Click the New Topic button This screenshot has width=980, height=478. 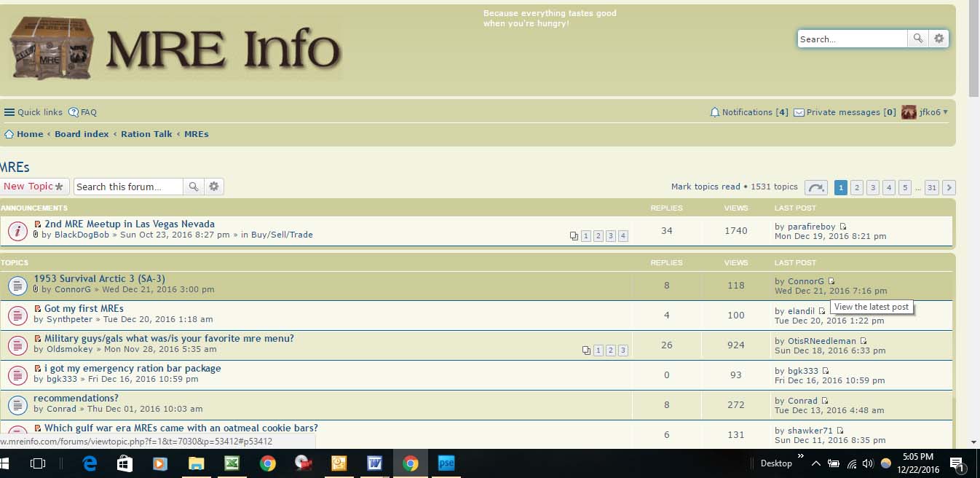pyautogui.click(x=34, y=187)
